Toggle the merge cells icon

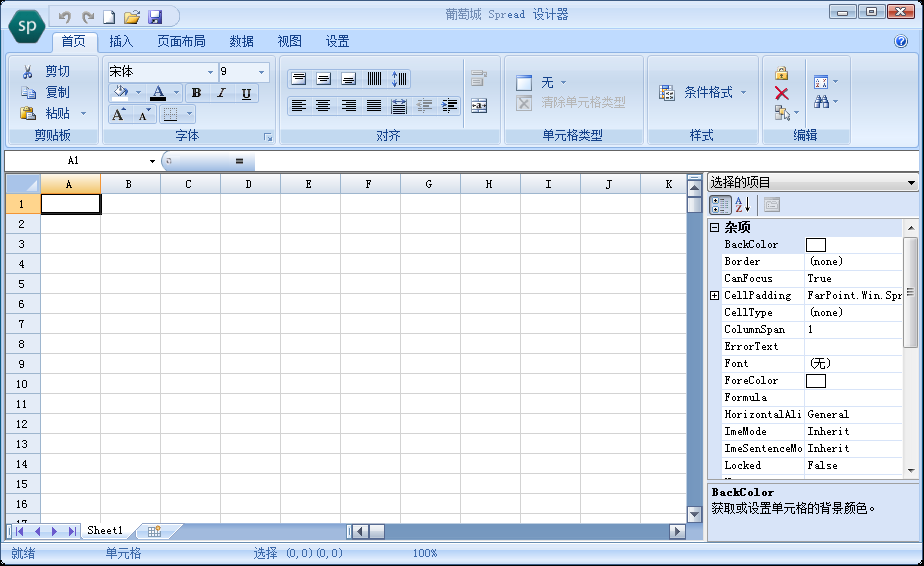click(478, 106)
